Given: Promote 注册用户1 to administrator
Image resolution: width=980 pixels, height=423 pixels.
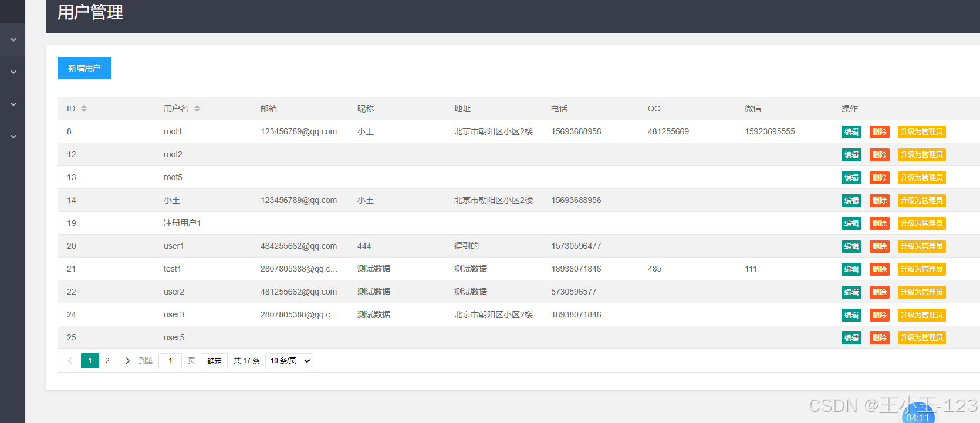Looking at the screenshot, I should click(x=922, y=224).
